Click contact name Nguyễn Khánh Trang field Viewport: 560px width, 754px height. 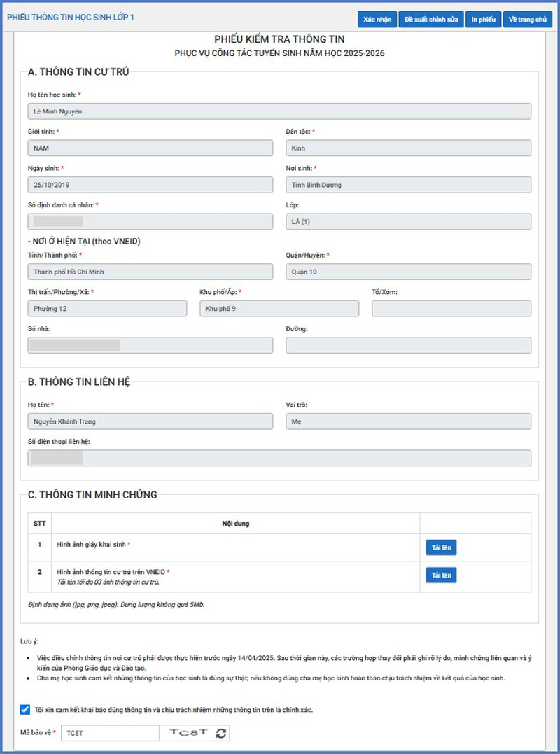tap(150, 421)
